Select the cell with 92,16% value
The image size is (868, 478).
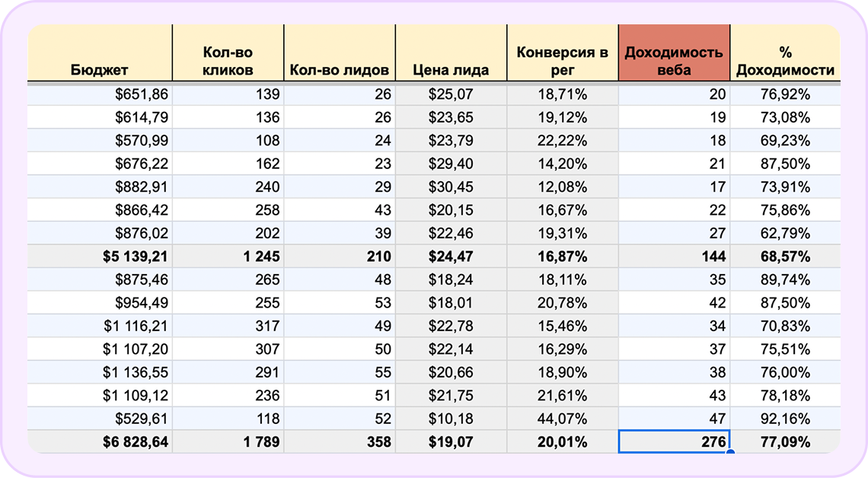788,418
